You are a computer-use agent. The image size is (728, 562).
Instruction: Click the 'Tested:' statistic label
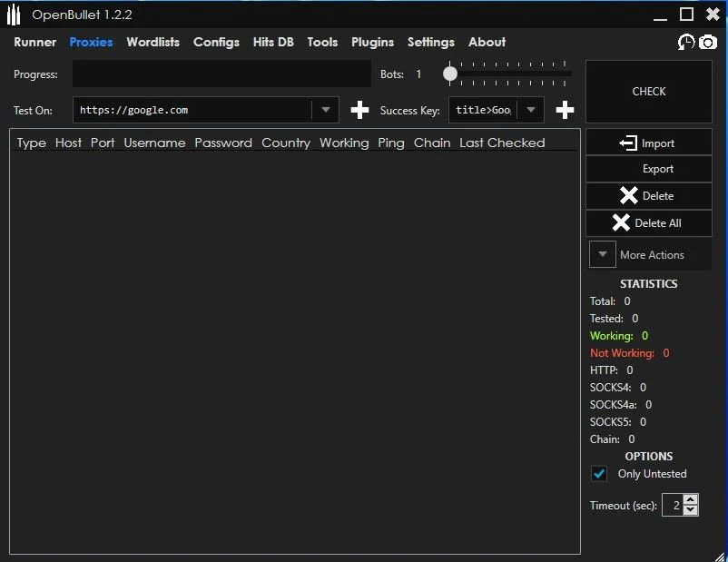(606, 319)
